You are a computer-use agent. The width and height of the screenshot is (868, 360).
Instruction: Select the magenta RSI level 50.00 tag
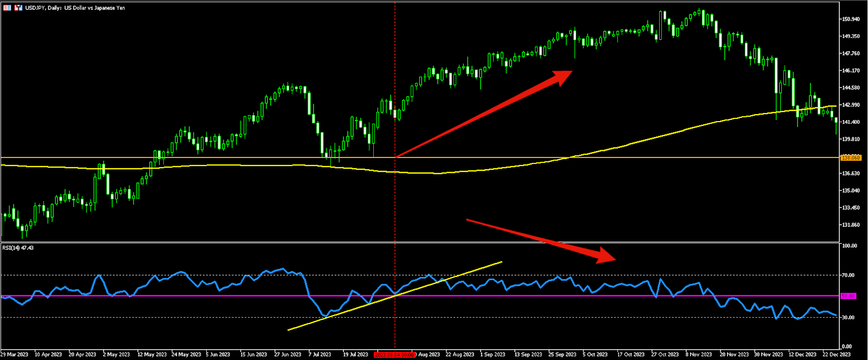(x=848, y=296)
